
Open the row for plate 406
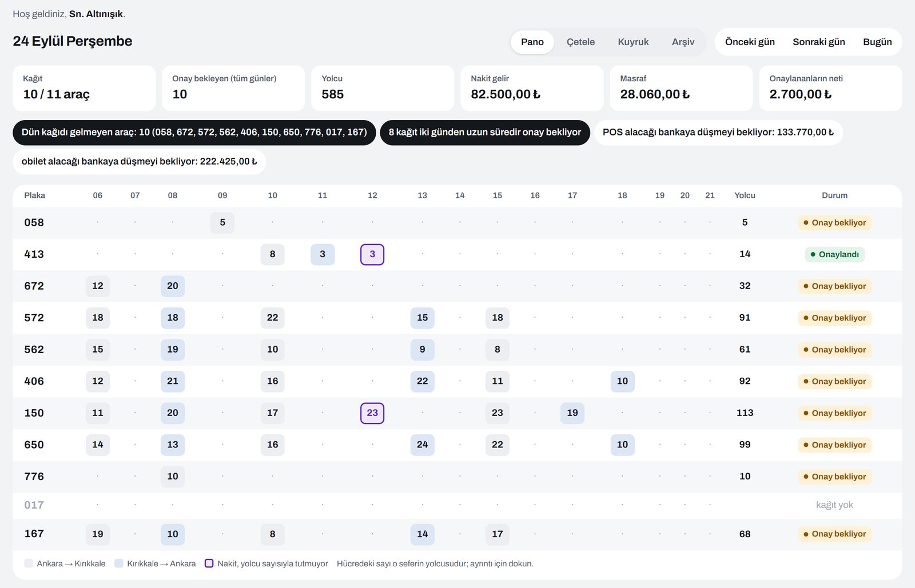coord(457,381)
